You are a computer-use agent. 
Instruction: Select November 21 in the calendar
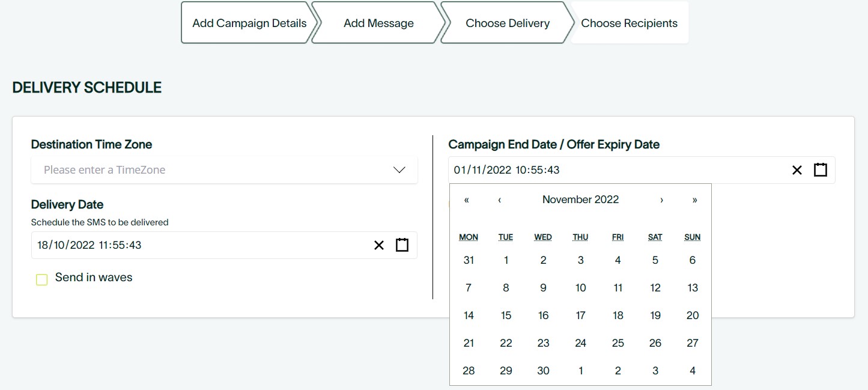click(469, 343)
